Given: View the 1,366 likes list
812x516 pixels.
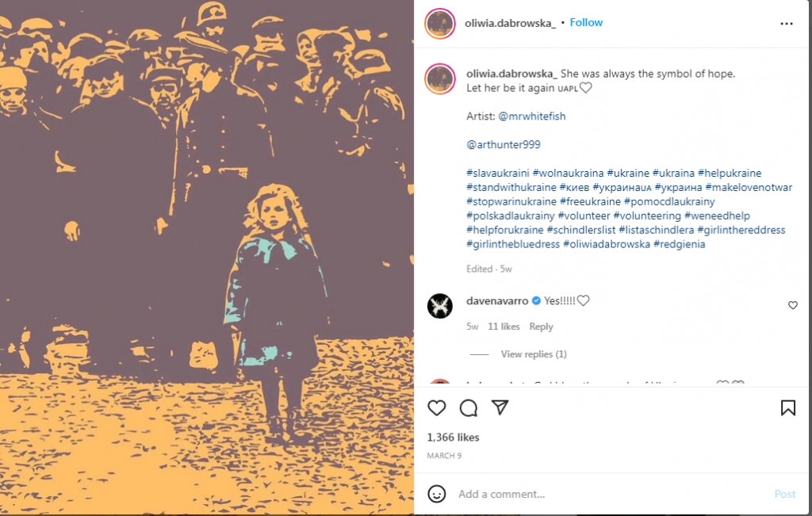Looking at the screenshot, I should [453, 438].
